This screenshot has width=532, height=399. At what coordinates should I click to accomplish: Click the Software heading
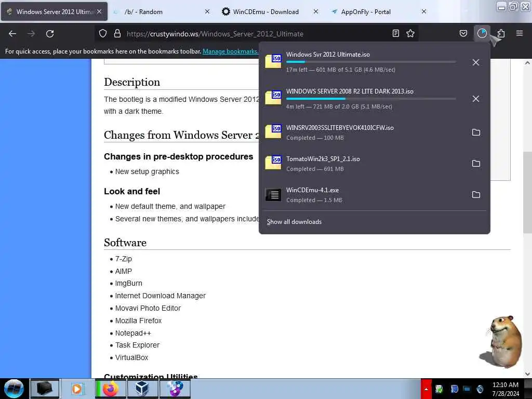point(125,243)
